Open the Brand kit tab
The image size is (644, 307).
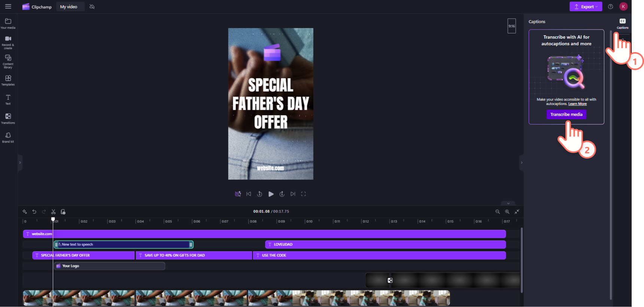(x=8, y=138)
